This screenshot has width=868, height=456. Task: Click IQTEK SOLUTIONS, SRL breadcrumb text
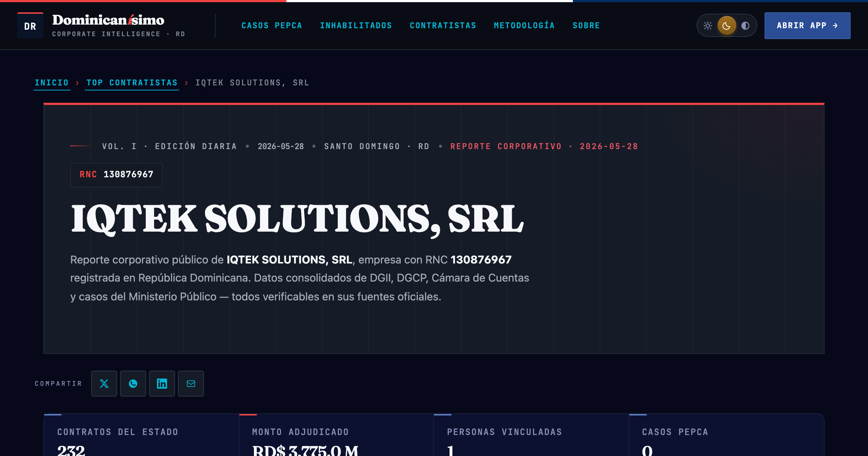252,83
